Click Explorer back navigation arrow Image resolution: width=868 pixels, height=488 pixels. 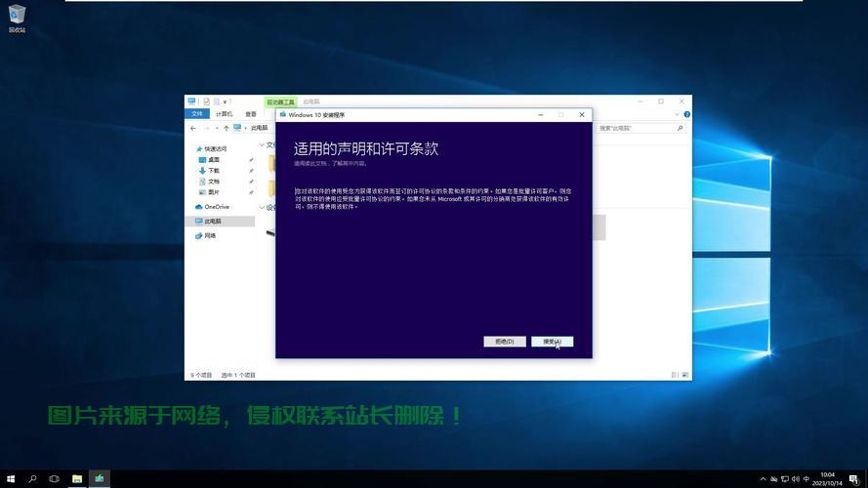point(193,128)
